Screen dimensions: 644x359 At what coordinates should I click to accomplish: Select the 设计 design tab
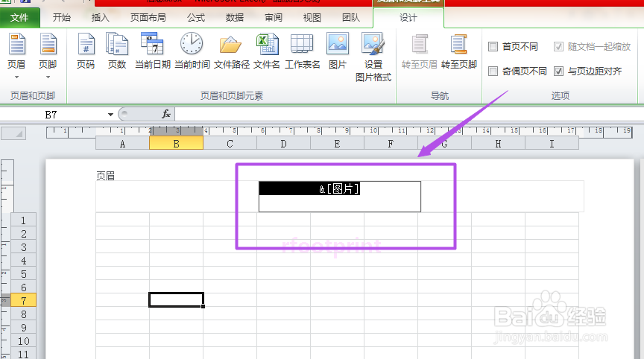[x=408, y=18]
